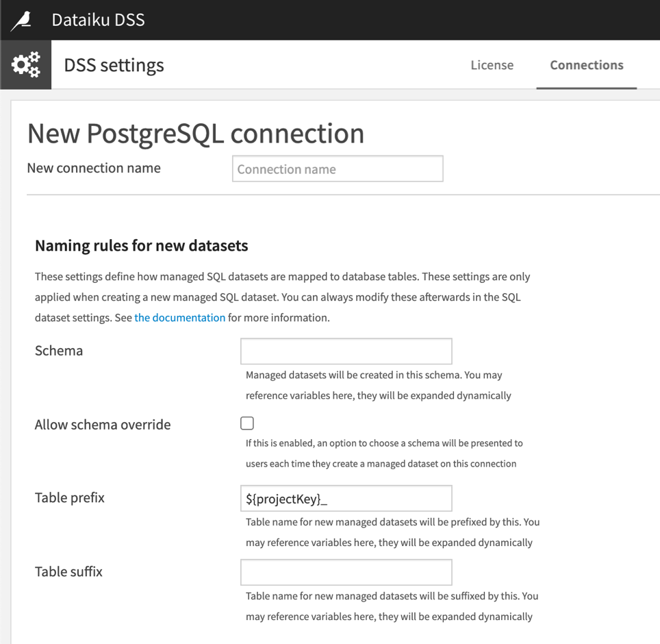Switch to the Connections tab

point(586,65)
